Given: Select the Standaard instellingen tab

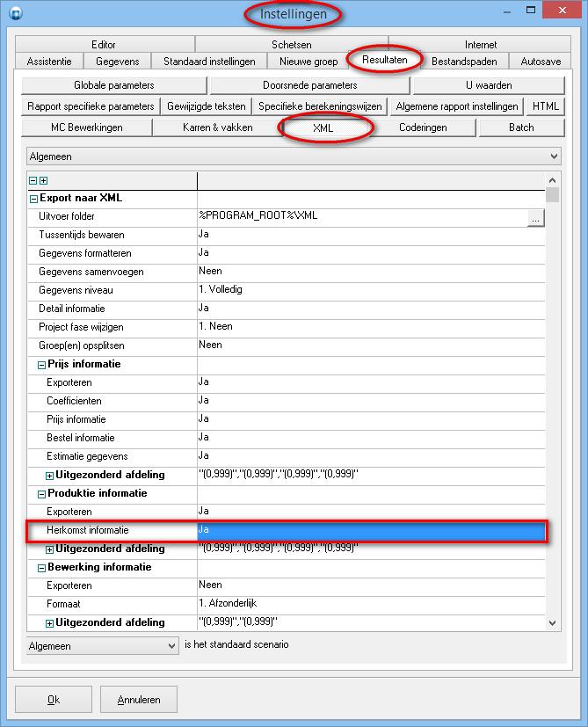Looking at the screenshot, I should pyautogui.click(x=209, y=62).
